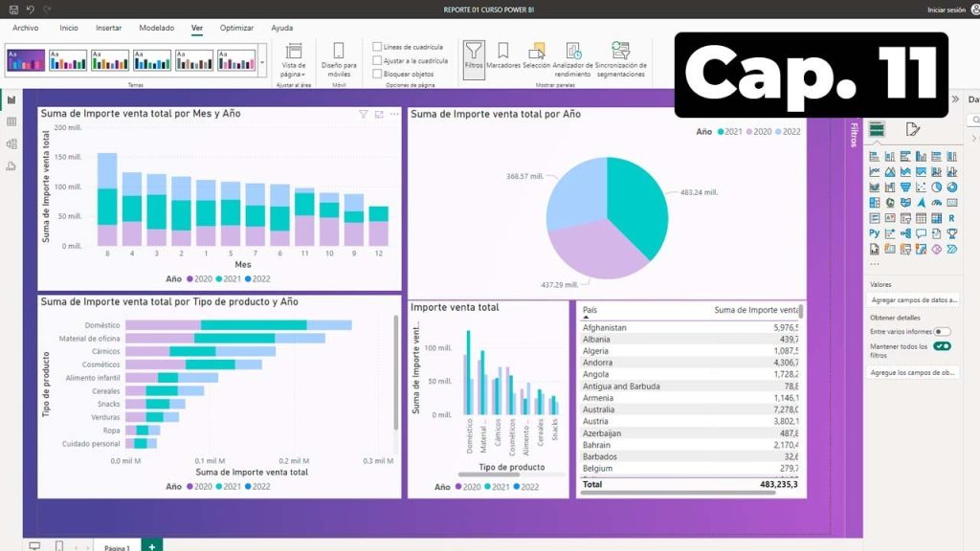980x551 pixels.
Task: Expand the Temas gallery dropdown arrow
Action: coord(263,61)
